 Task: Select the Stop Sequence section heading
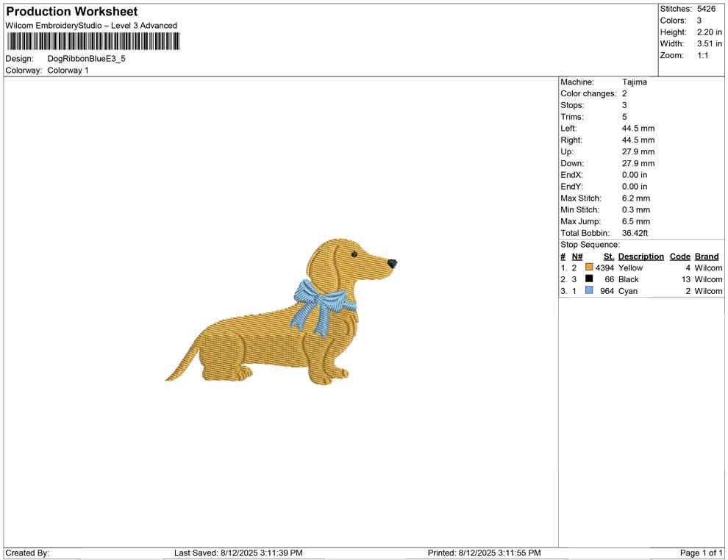589,244
